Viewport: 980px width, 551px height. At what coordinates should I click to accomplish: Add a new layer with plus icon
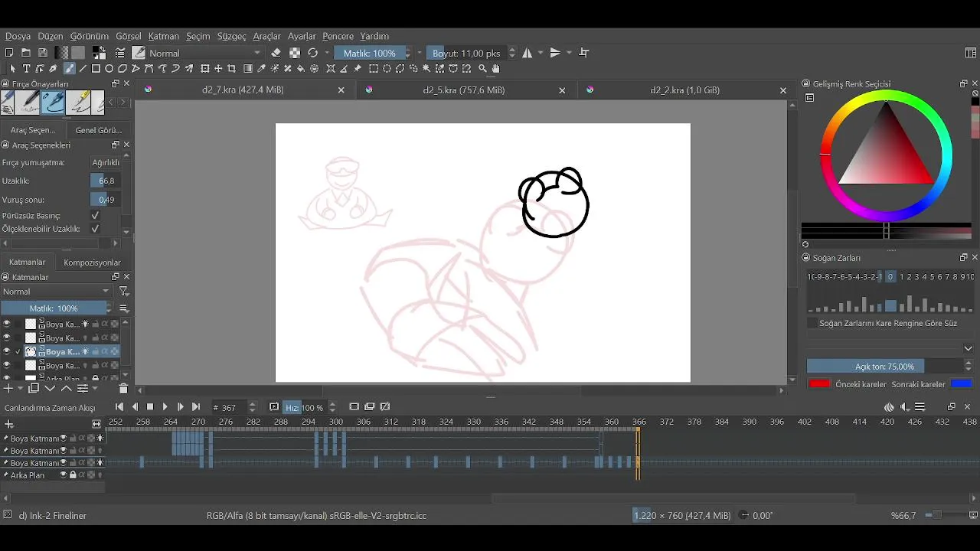pyautogui.click(x=8, y=389)
